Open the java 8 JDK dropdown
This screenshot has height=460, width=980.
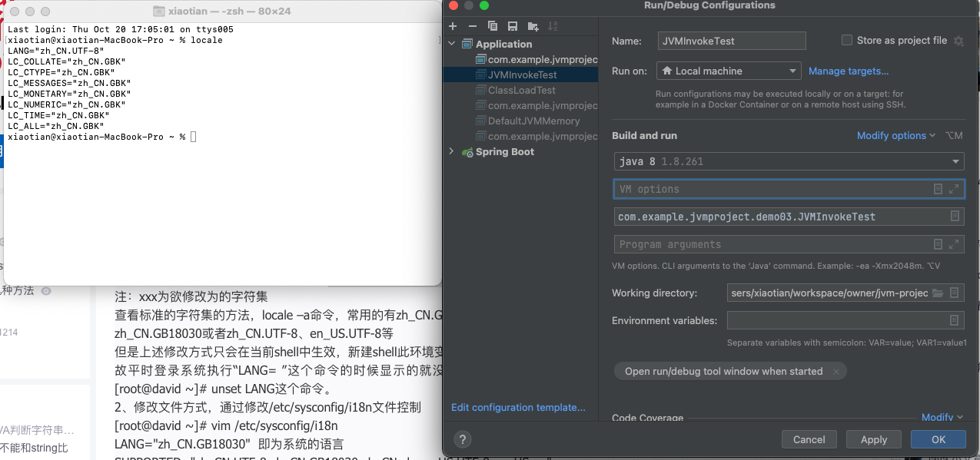[788, 161]
